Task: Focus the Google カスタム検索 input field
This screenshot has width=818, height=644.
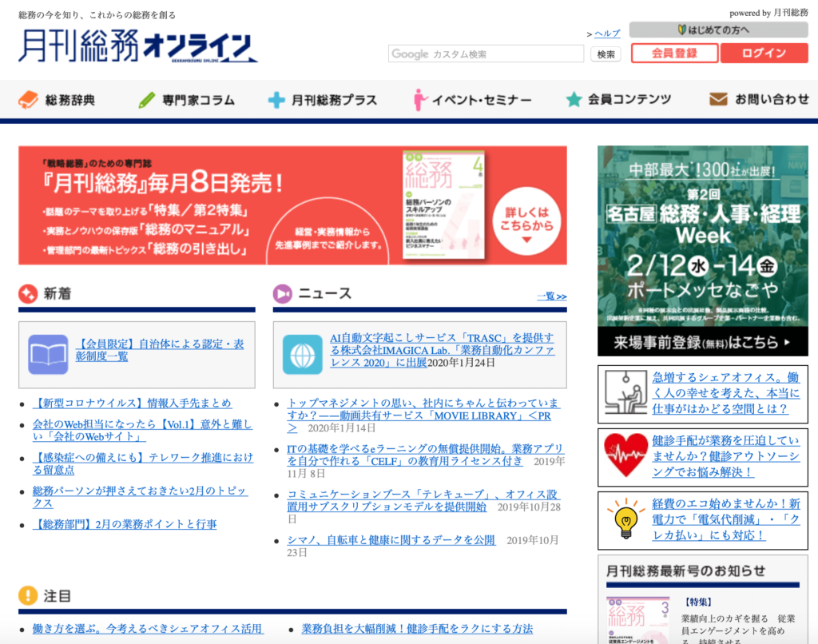Action: point(486,54)
